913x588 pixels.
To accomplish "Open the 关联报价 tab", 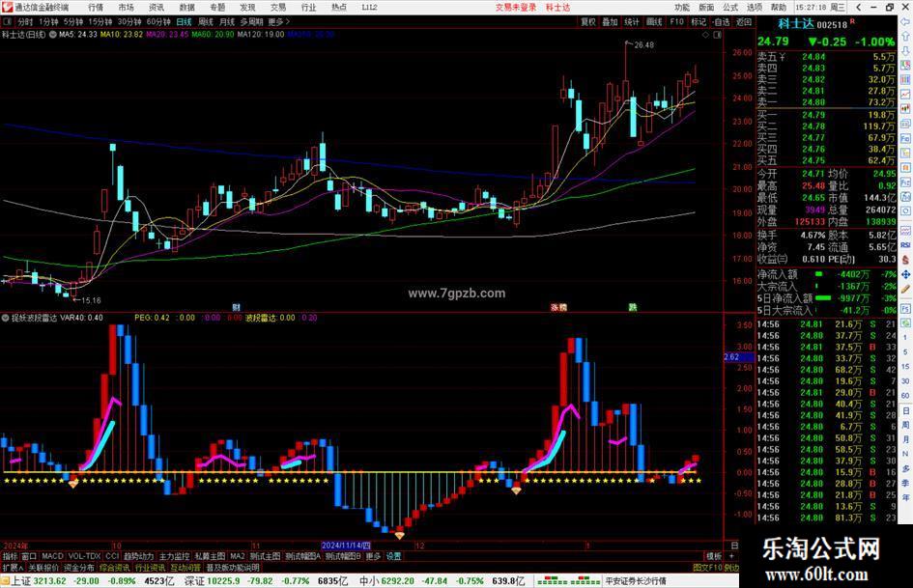I will click(43, 568).
